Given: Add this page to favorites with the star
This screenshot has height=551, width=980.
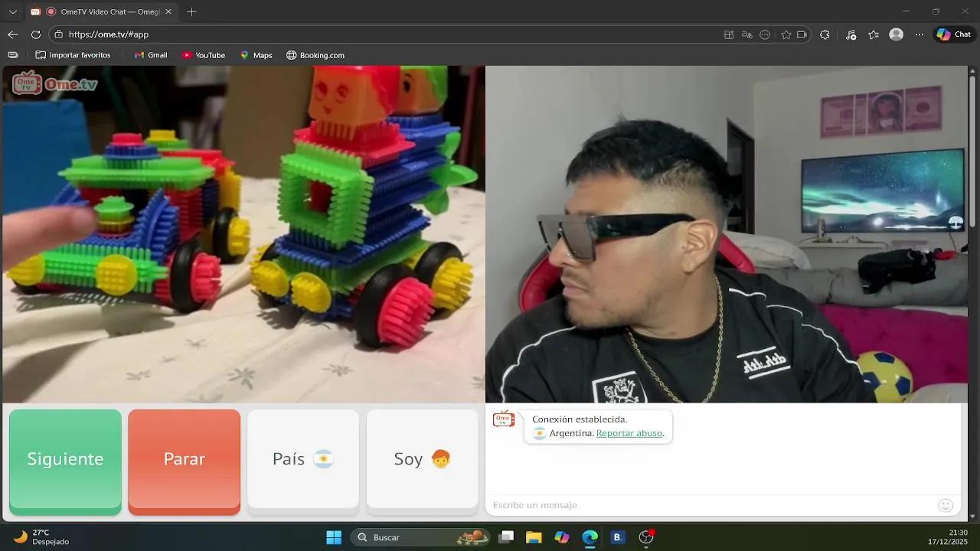Looking at the screenshot, I should [786, 34].
